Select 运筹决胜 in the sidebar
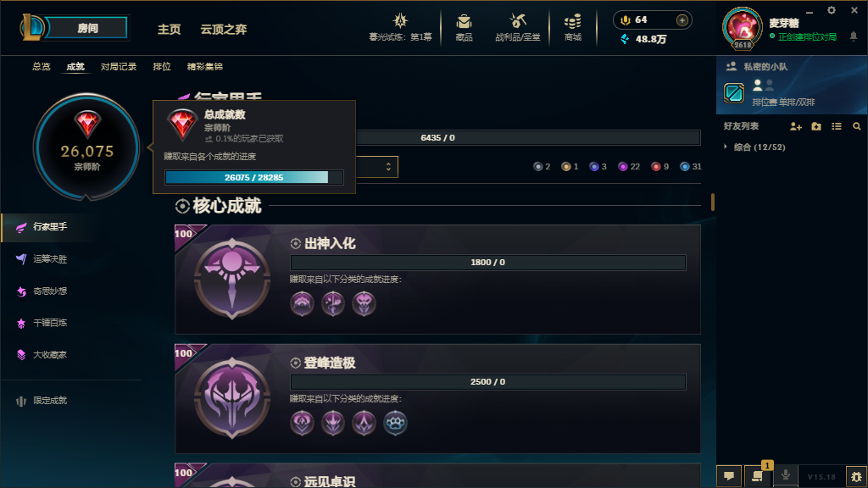 [50, 259]
